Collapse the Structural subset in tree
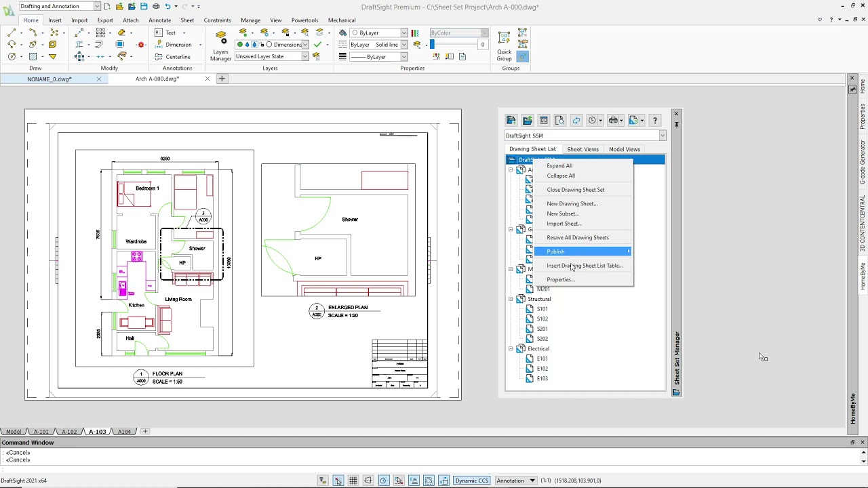This screenshot has width=868, height=488. 511,299
